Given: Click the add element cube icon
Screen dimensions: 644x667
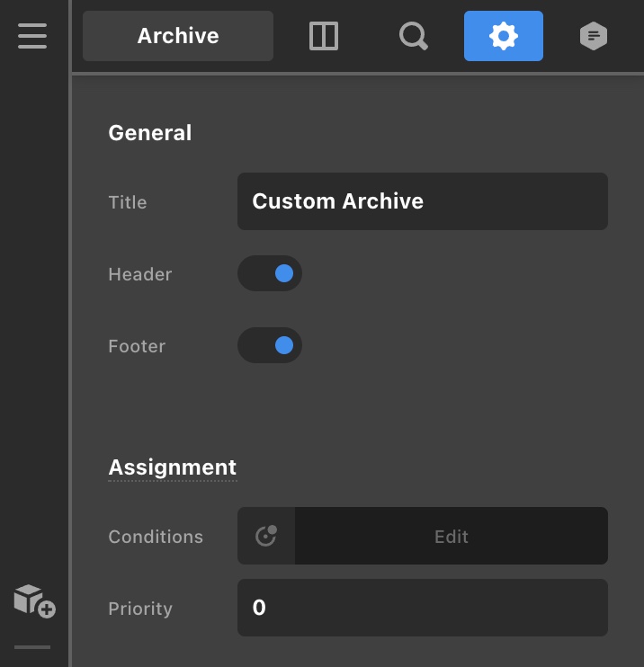Looking at the screenshot, I should [34, 600].
